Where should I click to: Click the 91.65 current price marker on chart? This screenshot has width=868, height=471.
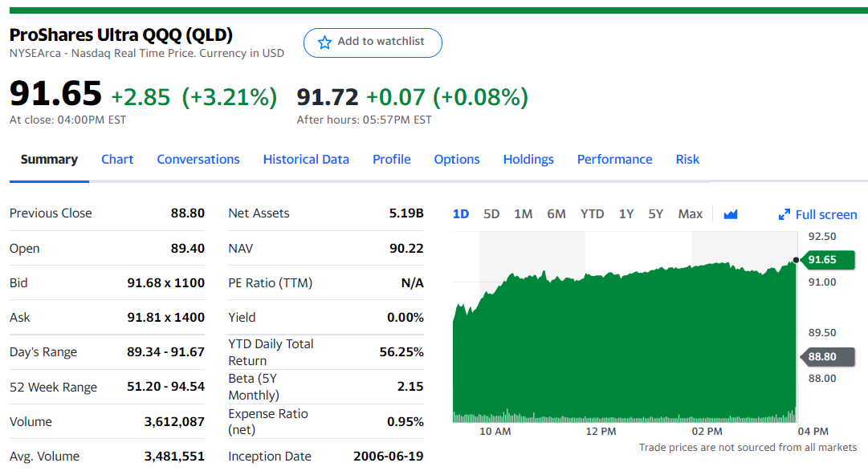[828, 260]
